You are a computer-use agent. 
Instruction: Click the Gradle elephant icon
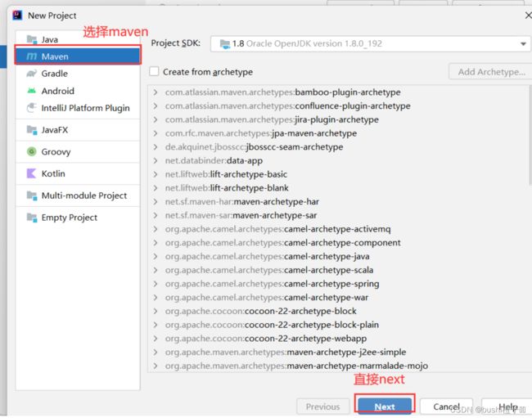[32, 74]
